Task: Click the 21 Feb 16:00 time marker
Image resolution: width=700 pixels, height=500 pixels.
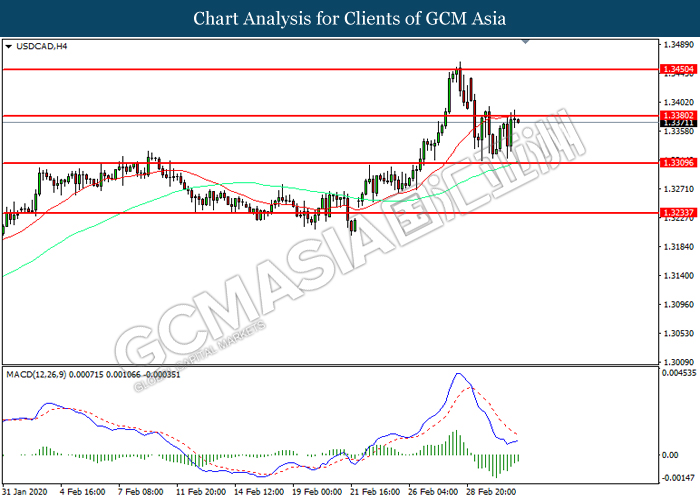Action: click(x=375, y=492)
